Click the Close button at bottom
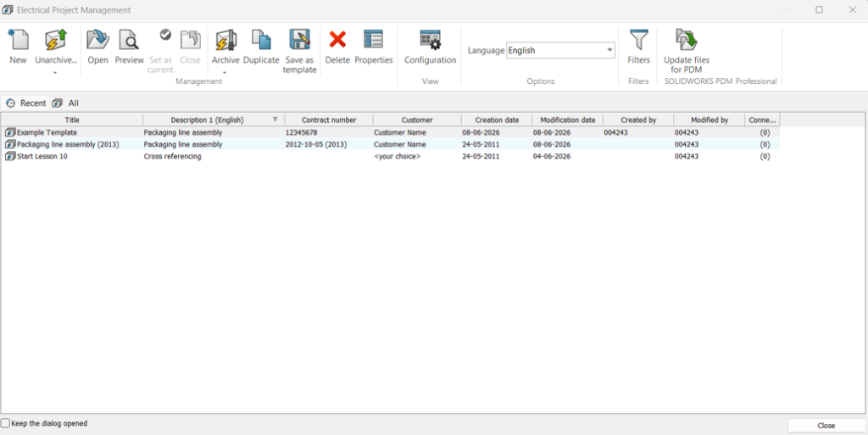 click(x=826, y=426)
